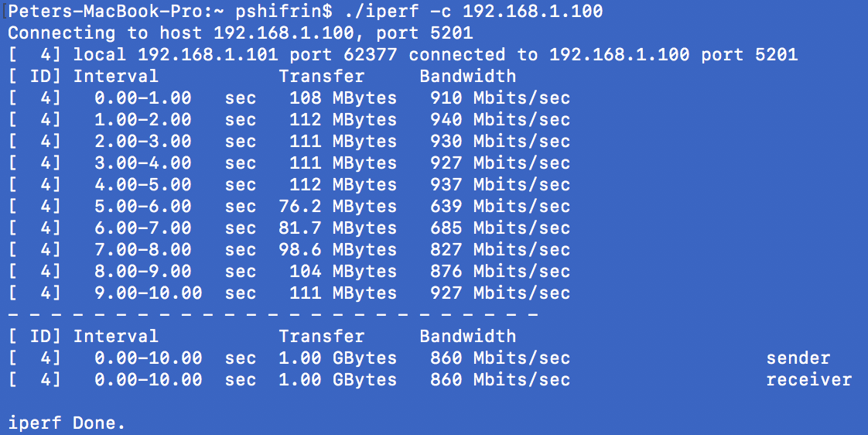
Task: Click the 98.6 MBytes transfer value
Action: point(337,249)
